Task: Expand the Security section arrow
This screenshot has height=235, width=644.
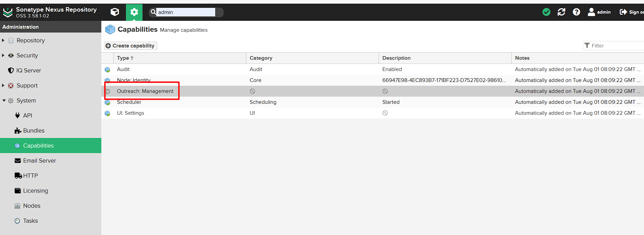Action: click(x=3, y=55)
